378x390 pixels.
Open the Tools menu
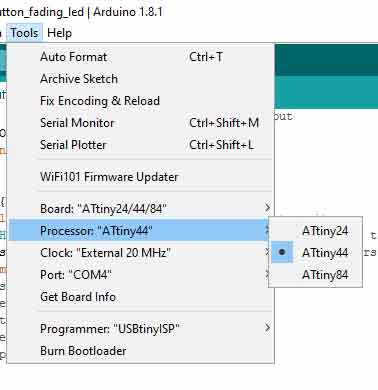tap(24, 33)
